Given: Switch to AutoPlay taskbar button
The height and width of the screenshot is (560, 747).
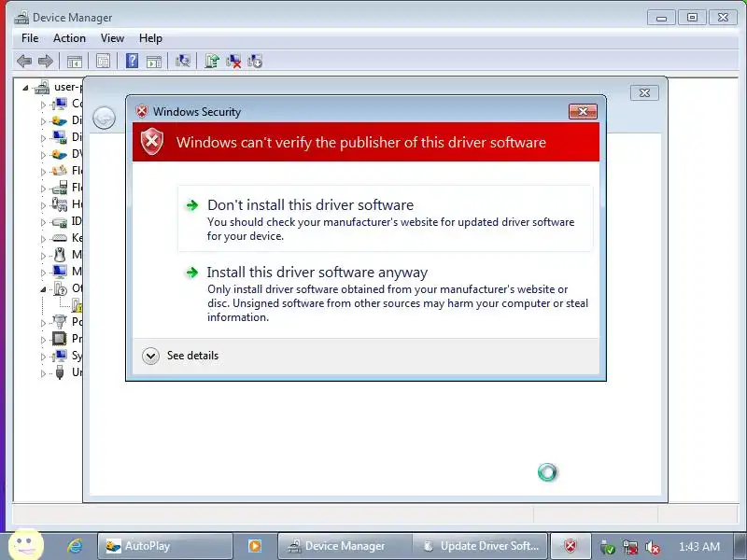Looking at the screenshot, I should [165, 546].
